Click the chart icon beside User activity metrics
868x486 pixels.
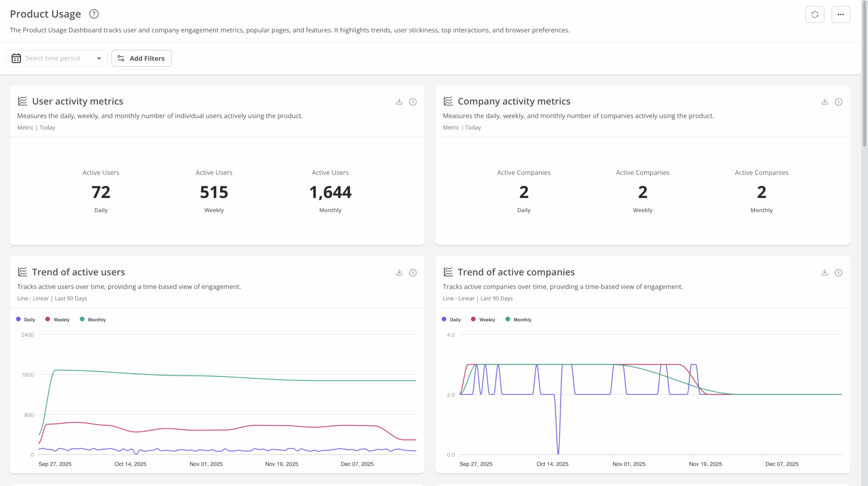pos(22,101)
